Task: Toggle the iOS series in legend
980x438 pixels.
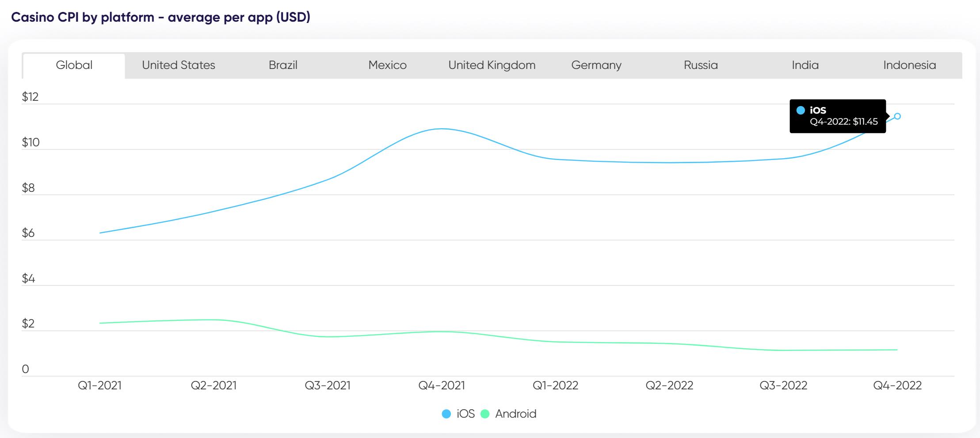Action: [465, 414]
